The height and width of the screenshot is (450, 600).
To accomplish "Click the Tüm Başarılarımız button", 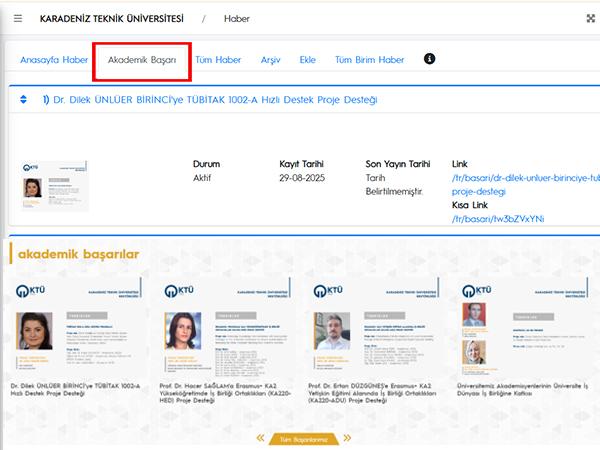I will (304, 439).
